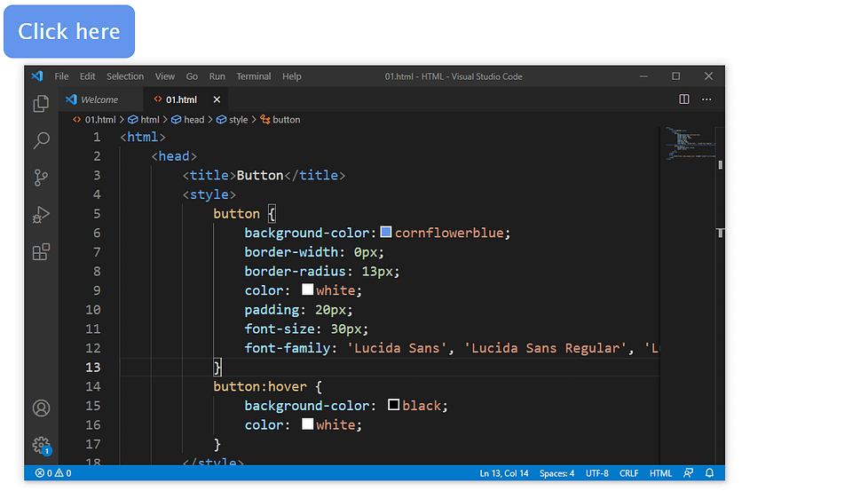Open the Source Control view
The width and height of the screenshot is (868, 499).
41,178
